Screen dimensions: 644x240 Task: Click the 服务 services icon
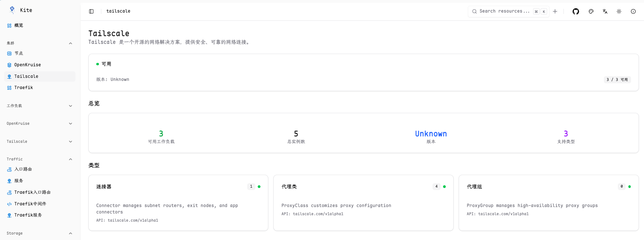pyautogui.click(x=9, y=181)
